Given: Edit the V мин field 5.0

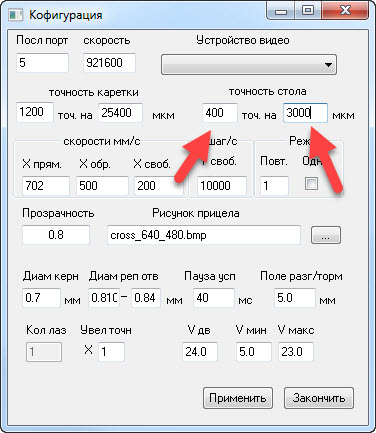Looking at the screenshot, I should tap(253, 352).
